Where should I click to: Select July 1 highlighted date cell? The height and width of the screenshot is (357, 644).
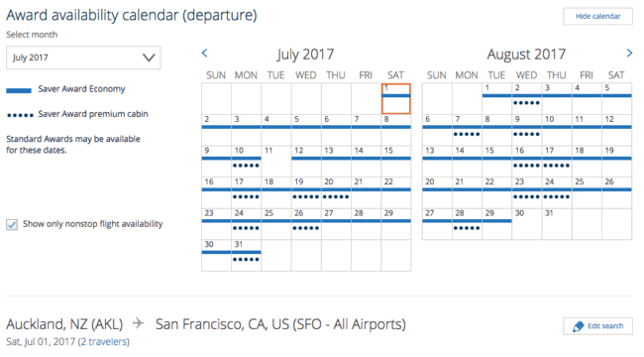(396, 99)
